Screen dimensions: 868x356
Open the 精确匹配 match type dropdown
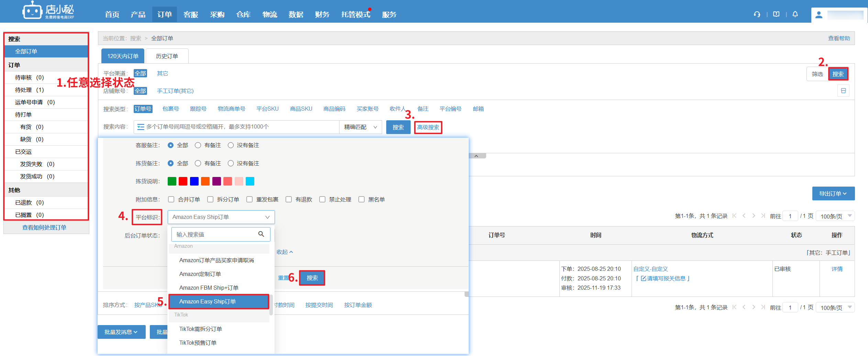coord(360,127)
